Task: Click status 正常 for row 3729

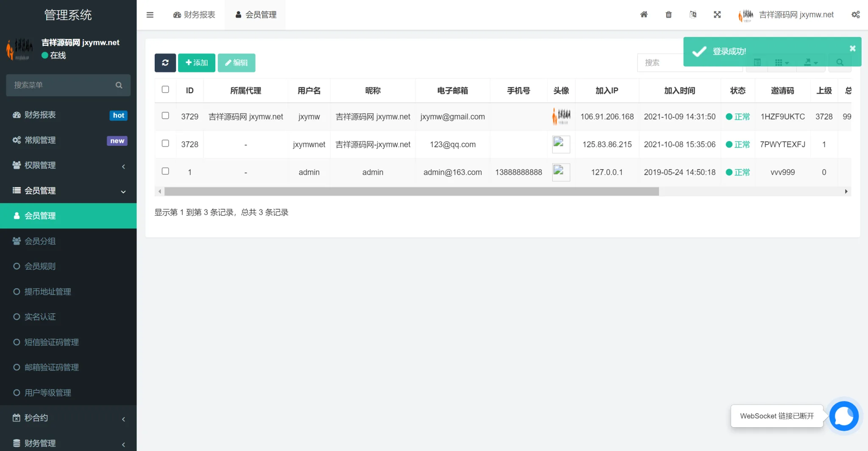Action: click(738, 117)
